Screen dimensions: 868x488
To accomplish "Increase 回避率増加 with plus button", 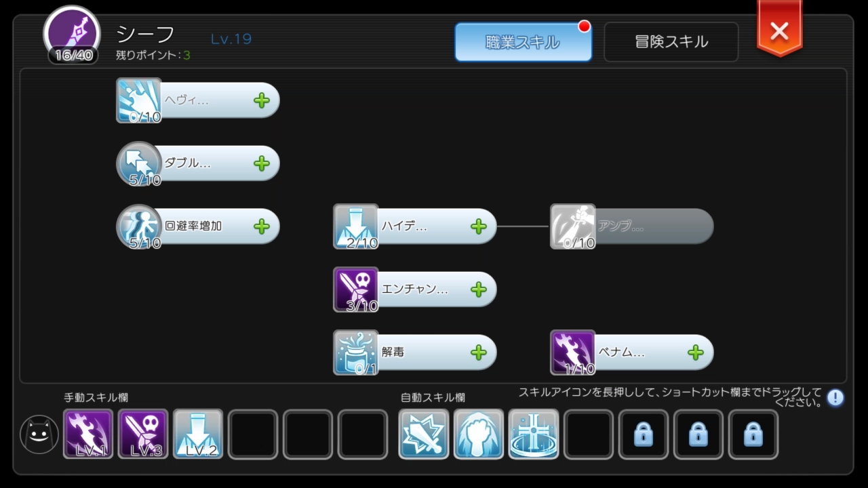I will 262,226.
